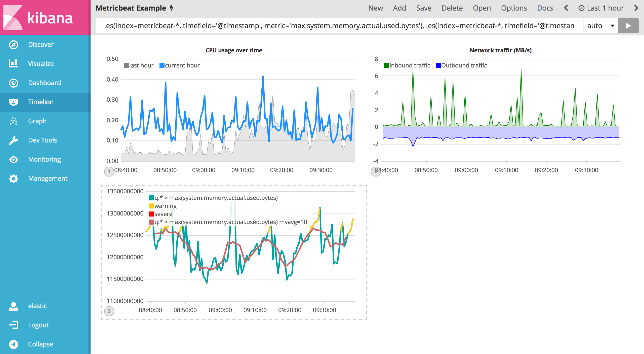
Task: Open Dev Tools wrench icon
Action: click(14, 140)
